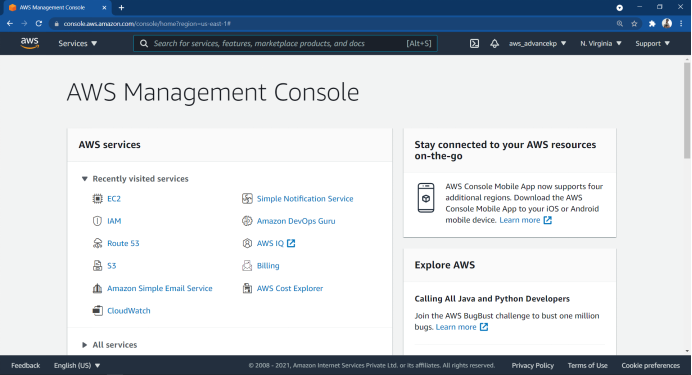Click the Route 53 service icon
The height and width of the screenshot is (375, 692).
[97, 243]
